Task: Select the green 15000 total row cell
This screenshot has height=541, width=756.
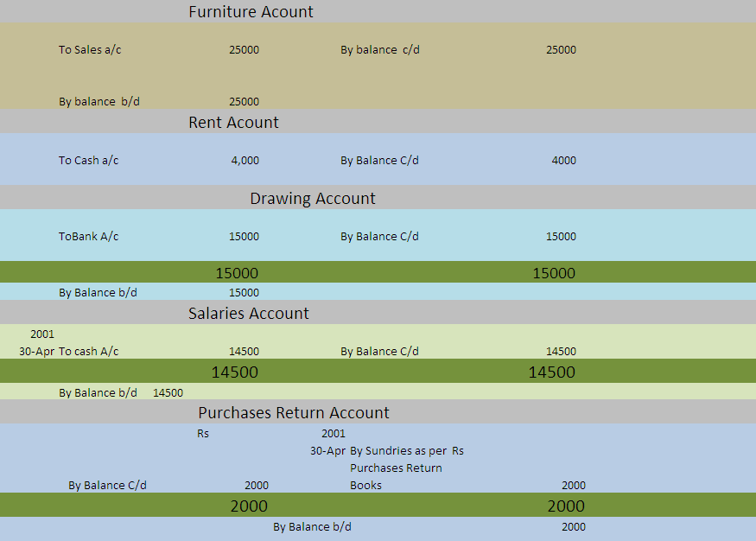Action: 238,272
